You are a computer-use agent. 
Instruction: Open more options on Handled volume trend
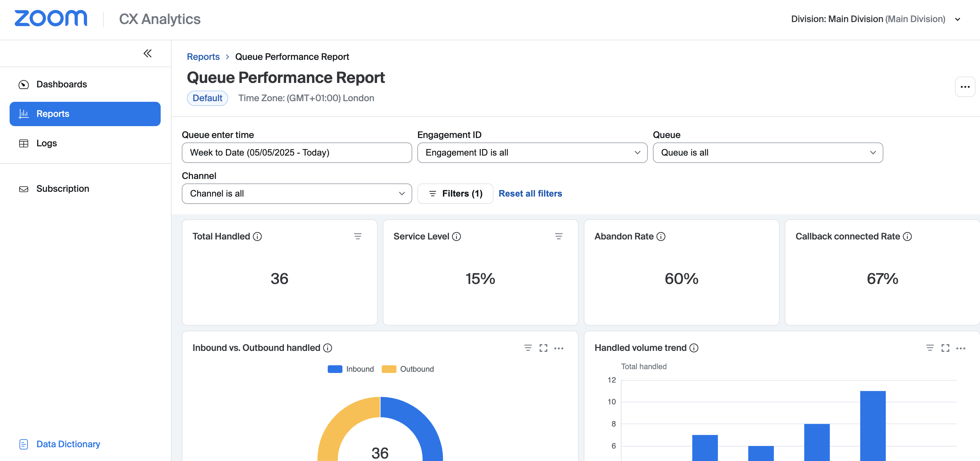960,348
